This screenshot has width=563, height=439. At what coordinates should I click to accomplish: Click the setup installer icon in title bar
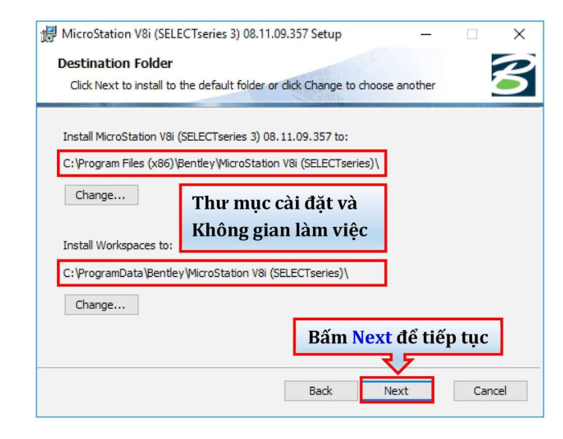[48, 34]
